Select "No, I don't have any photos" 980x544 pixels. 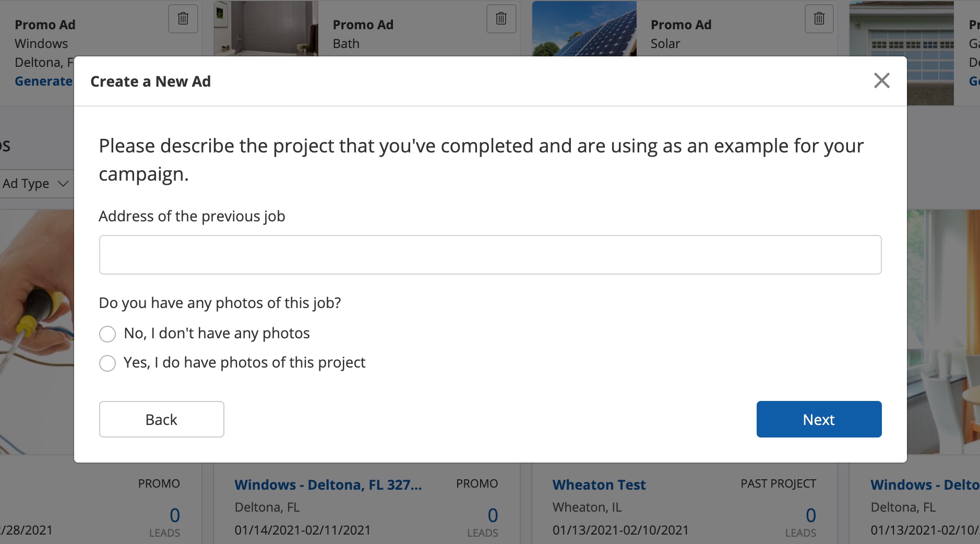point(107,334)
